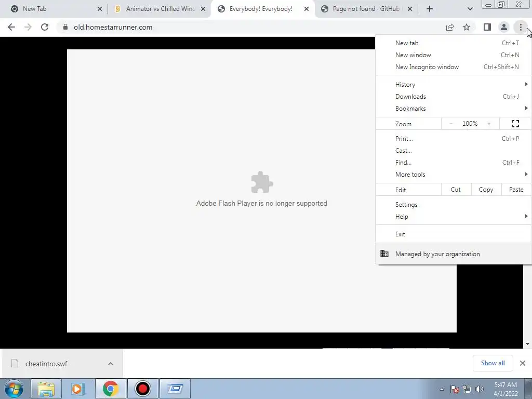Viewport: 532px width, 399px height.
Task: Increase zoom with the plus button
Action: [x=489, y=124]
